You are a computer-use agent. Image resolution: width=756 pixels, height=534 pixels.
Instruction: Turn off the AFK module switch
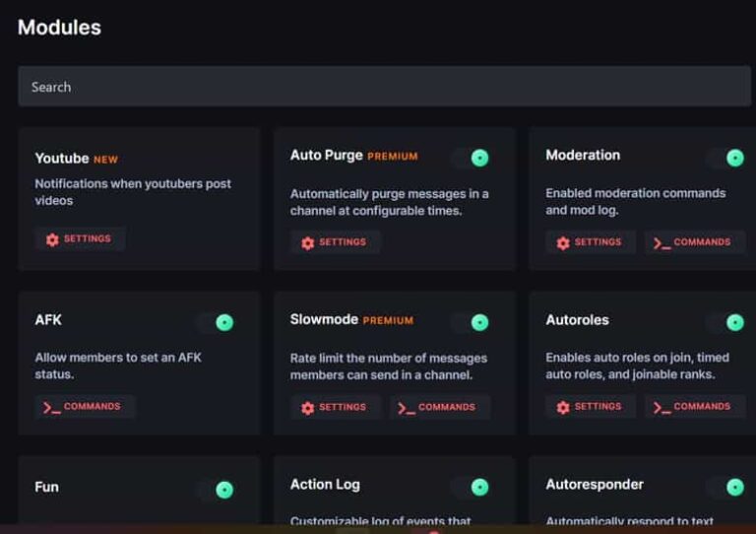coord(216,322)
